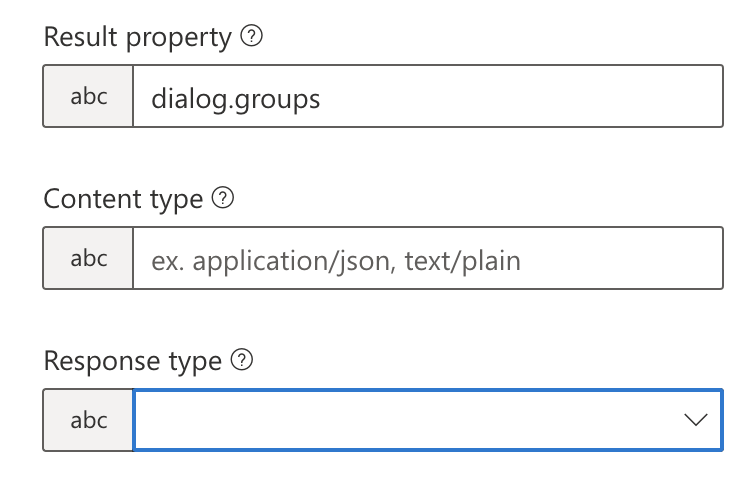This screenshot has width=752, height=478.
Task: Click the abc badge next to Response type
Action: (x=88, y=420)
